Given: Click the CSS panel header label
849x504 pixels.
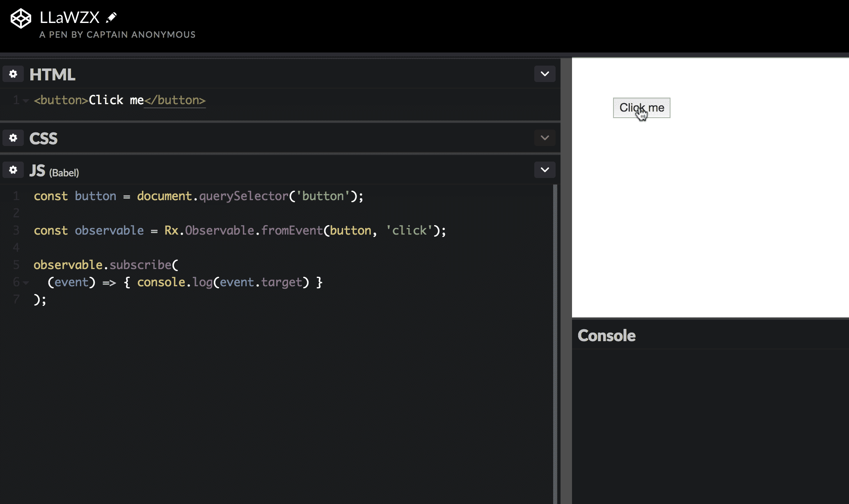Looking at the screenshot, I should (43, 138).
